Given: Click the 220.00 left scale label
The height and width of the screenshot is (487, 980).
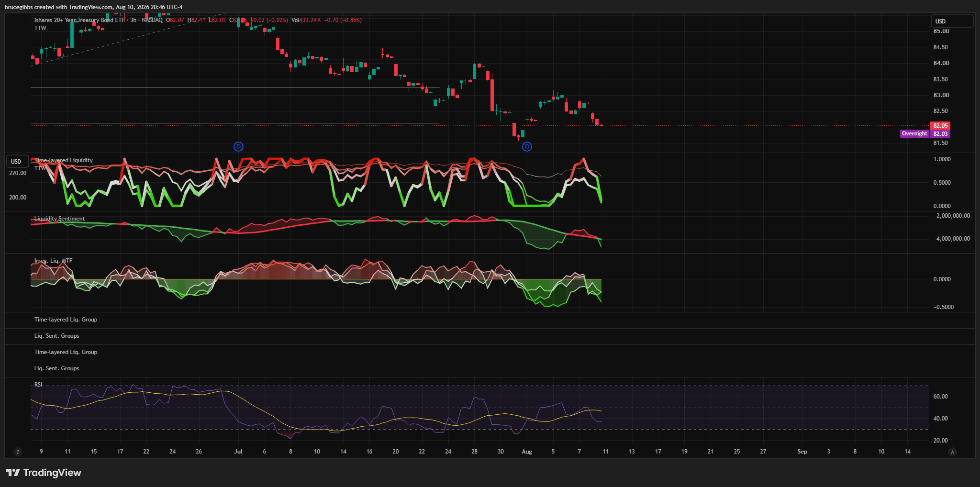Looking at the screenshot, I should coord(18,173).
